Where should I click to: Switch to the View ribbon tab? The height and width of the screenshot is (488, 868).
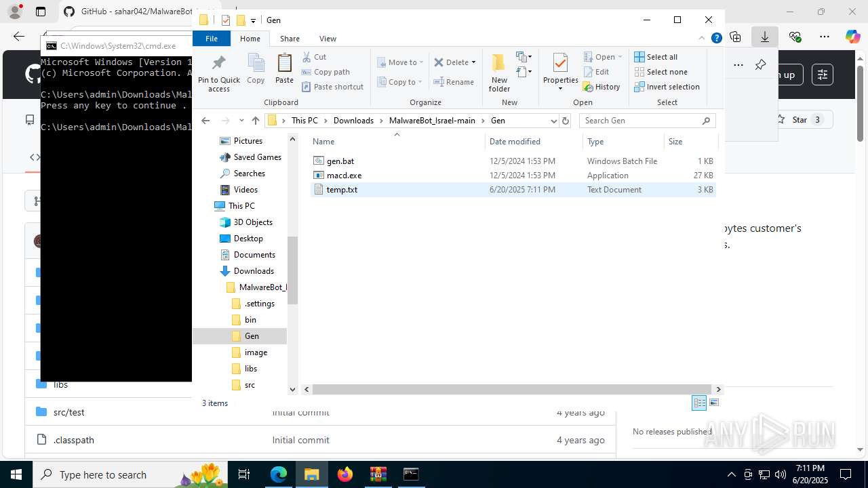point(328,39)
